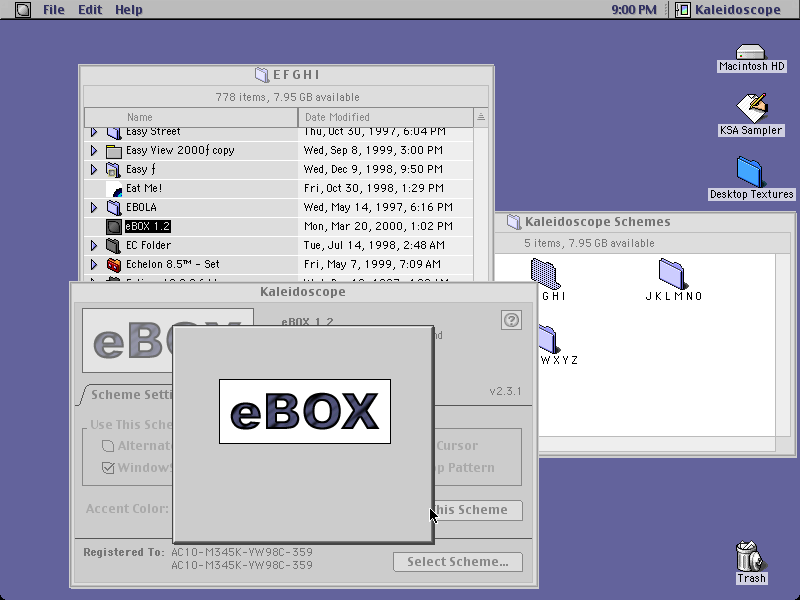Sort list by Date Modified column
Image resolution: width=800 pixels, height=600 pixels.
[x=386, y=117]
